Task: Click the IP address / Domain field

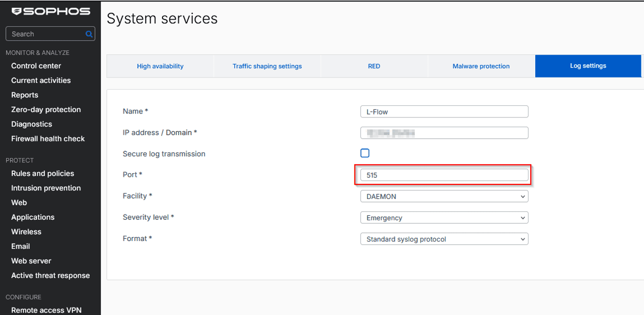Action: pos(444,133)
